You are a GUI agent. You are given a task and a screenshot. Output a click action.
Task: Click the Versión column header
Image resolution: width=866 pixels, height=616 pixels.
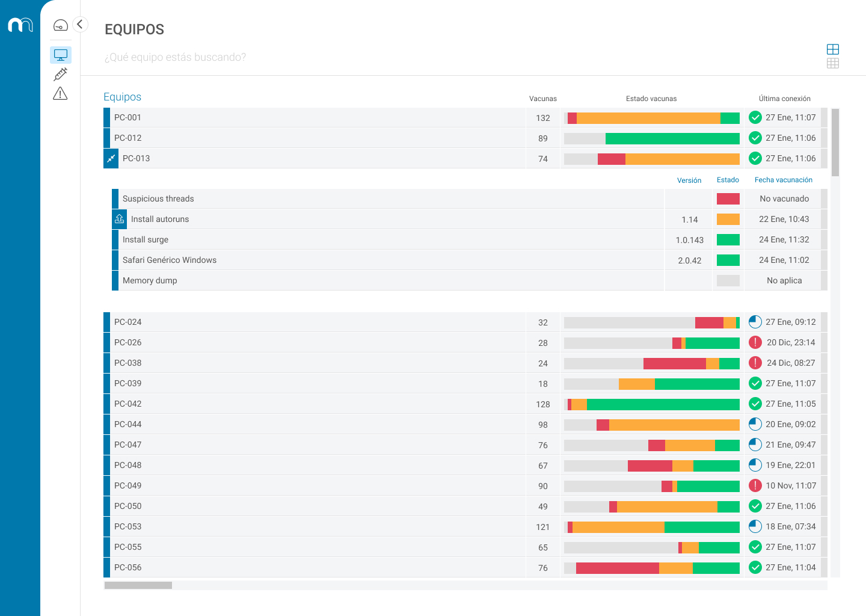click(689, 180)
